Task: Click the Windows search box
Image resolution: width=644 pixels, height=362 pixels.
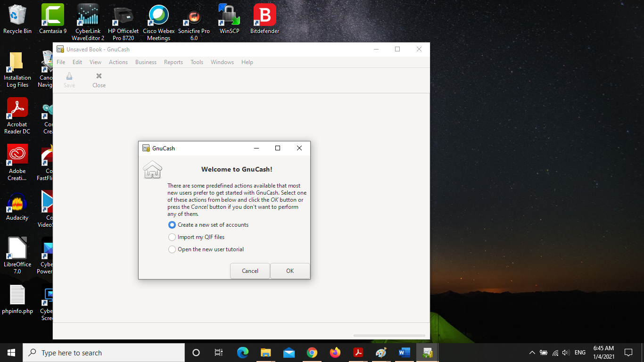Action: click(x=104, y=353)
